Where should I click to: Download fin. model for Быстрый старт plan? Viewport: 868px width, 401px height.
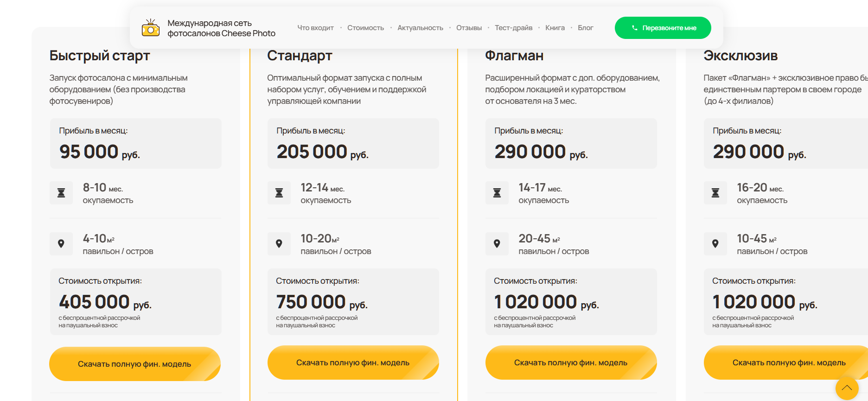[134, 364]
